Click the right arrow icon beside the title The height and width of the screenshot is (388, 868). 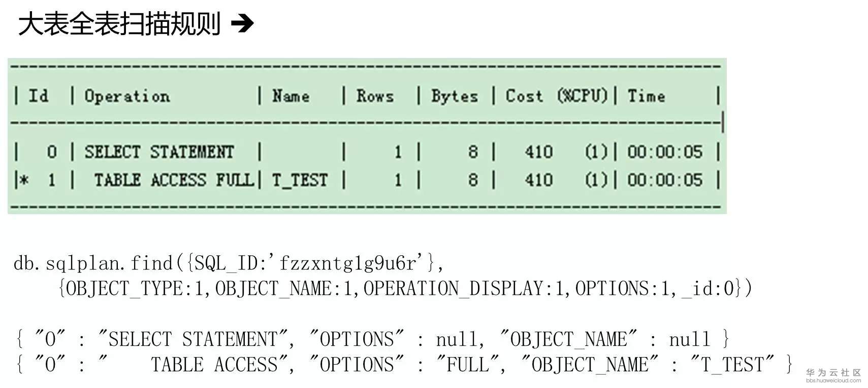tap(242, 23)
